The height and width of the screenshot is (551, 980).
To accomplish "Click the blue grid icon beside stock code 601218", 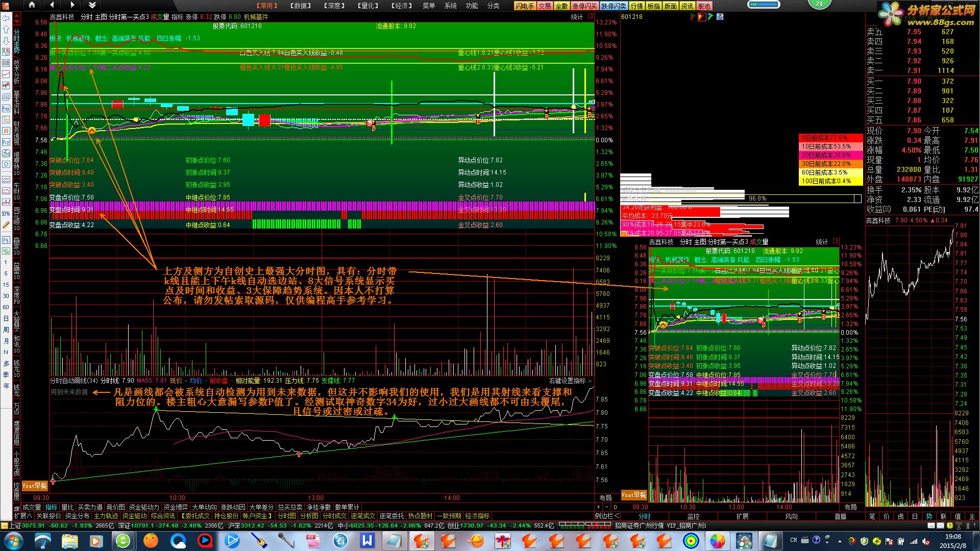I will coord(720,17).
